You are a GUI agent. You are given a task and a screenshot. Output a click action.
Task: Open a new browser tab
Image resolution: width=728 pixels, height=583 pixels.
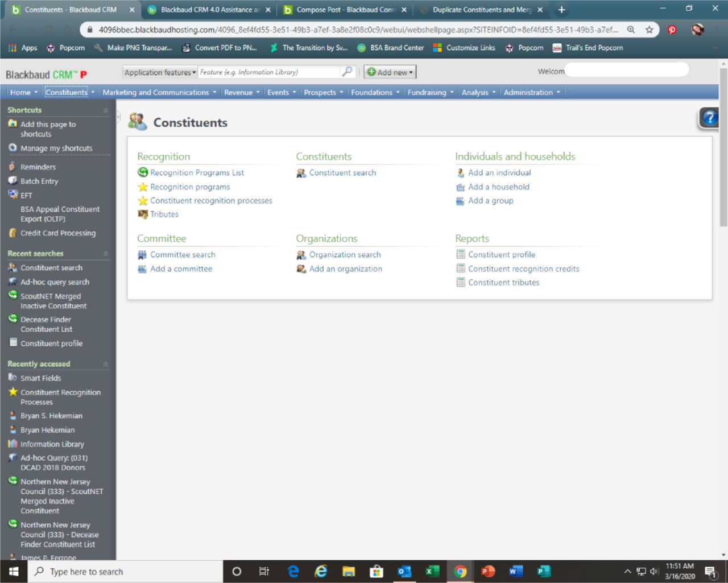(561, 10)
